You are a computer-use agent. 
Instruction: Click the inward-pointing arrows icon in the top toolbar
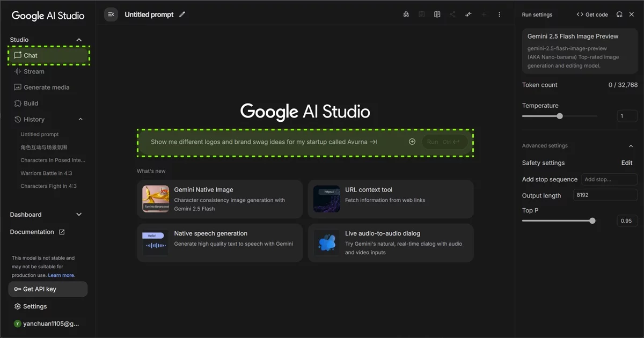click(468, 14)
